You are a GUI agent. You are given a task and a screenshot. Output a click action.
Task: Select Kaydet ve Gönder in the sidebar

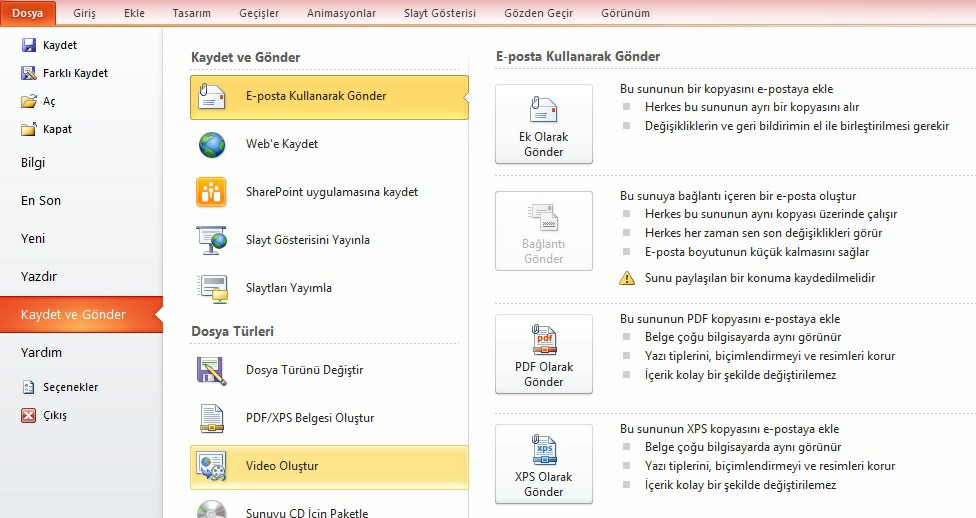coord(81,314)
